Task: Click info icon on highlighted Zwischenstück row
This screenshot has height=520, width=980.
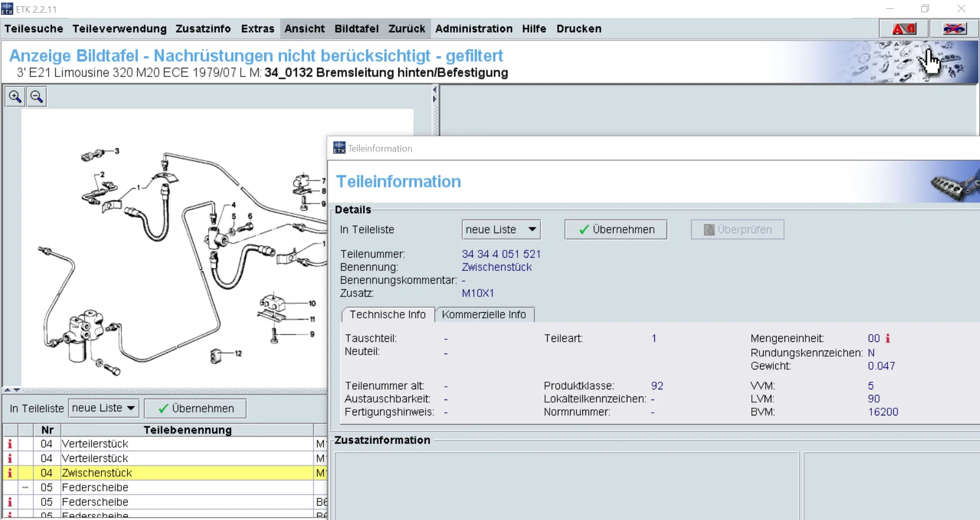Action: click(x=10, y=473)
